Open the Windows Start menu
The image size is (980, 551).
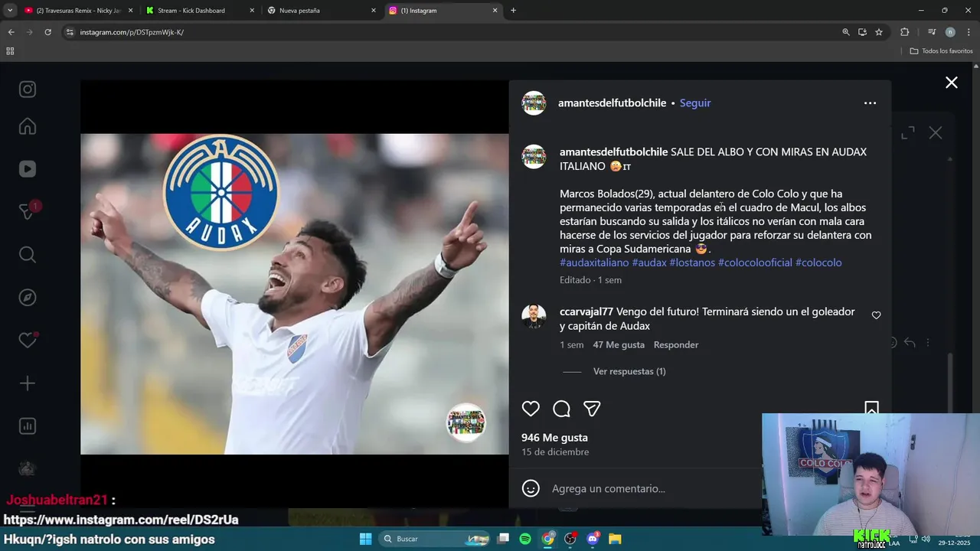[x=365, y=539]
